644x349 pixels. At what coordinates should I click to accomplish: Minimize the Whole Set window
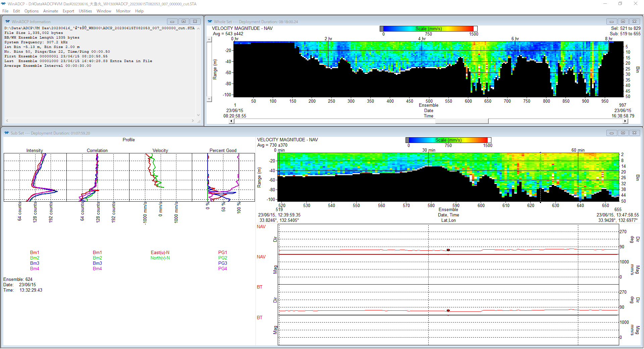(x=611, y=21)
